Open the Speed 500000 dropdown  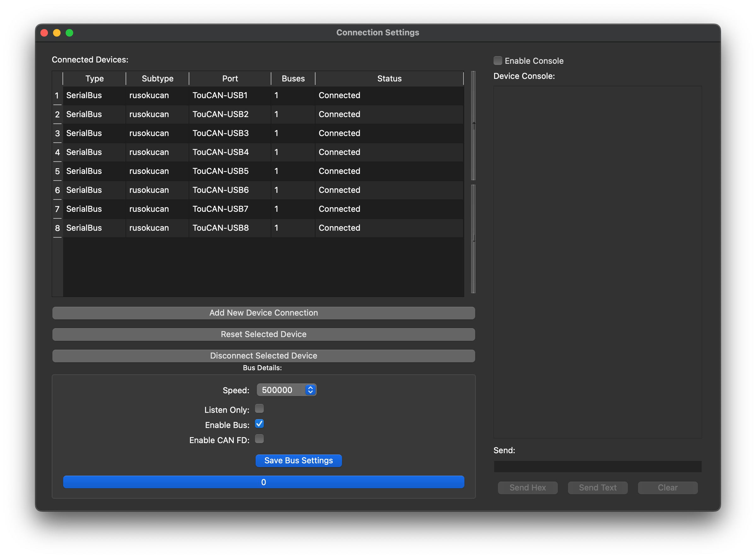[x=286, y=390]
